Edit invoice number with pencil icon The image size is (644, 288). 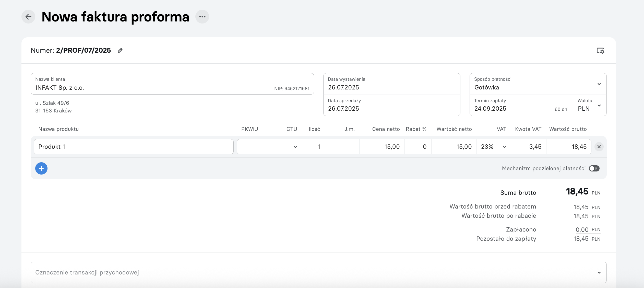point(120,51)
